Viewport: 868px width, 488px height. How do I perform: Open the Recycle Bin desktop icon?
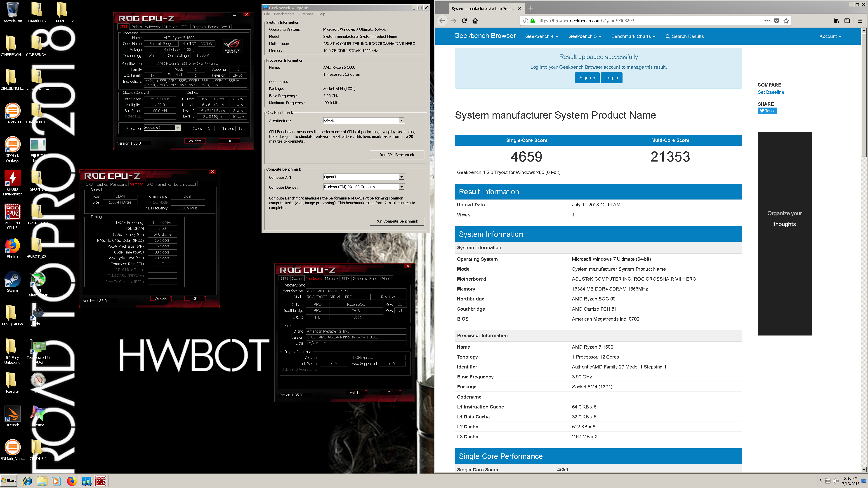point(12,13)
